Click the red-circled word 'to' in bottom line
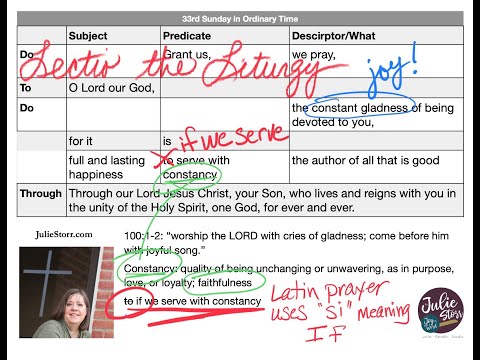This screenshot has width=480, height=360. [x=128, y=301]
